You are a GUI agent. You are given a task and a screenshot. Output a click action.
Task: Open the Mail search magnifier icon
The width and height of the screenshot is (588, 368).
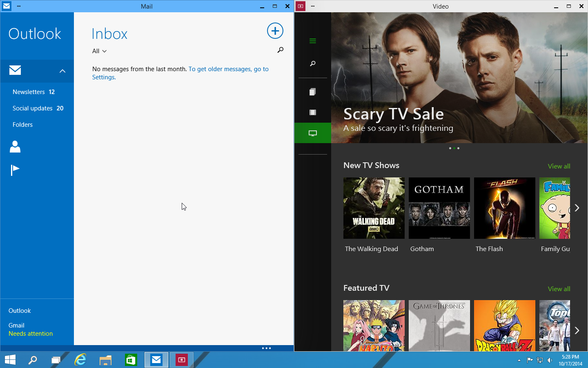[280, 50]
